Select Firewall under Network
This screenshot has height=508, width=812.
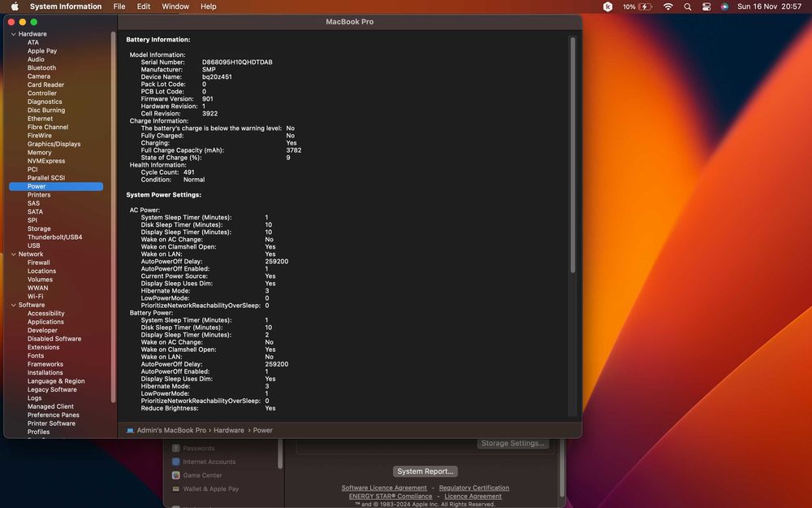click(x=38, y=263)
